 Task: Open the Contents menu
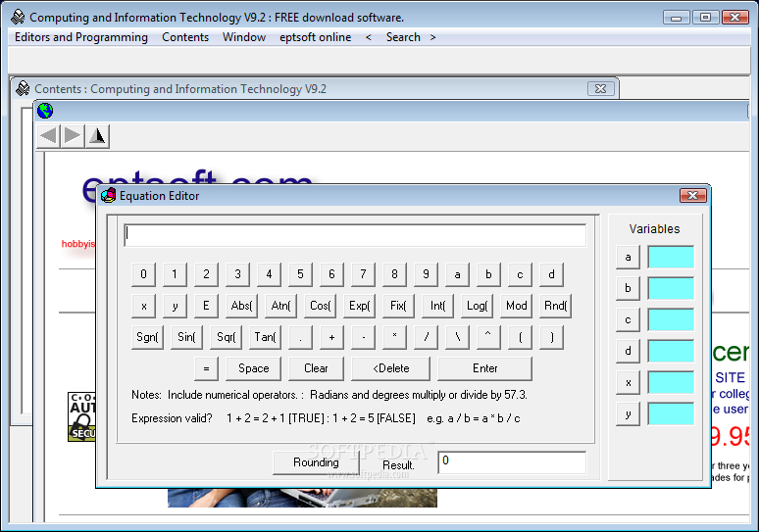click(185, 37)
